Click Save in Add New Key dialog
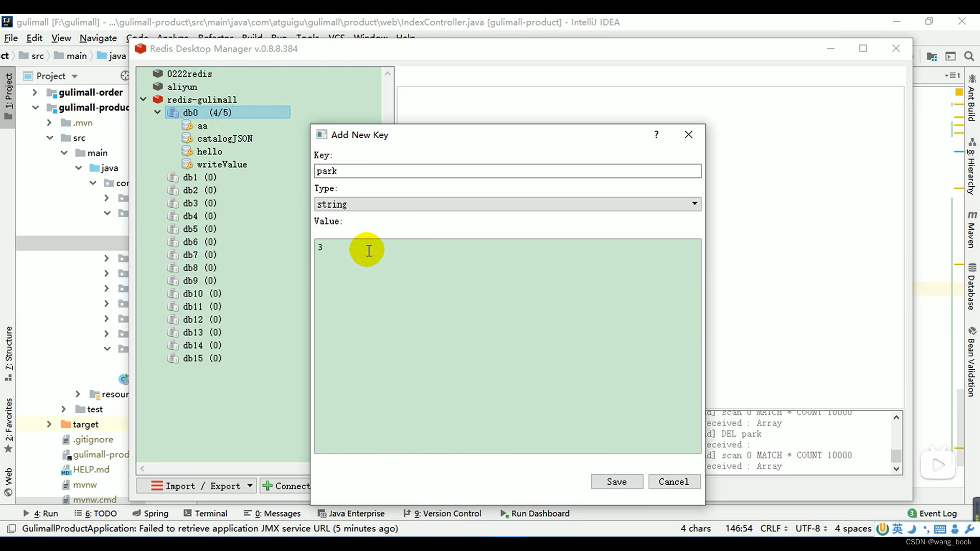Viewport: 980px width, 551px height. pyautogui.click(x=617, y=482)
